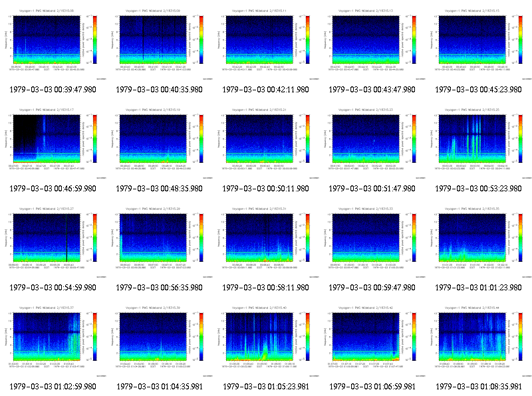The image size is (532, 396).
Task: Open spectrogram thumbnail for 00:39:47.980
Action: (x=53, y=43)
